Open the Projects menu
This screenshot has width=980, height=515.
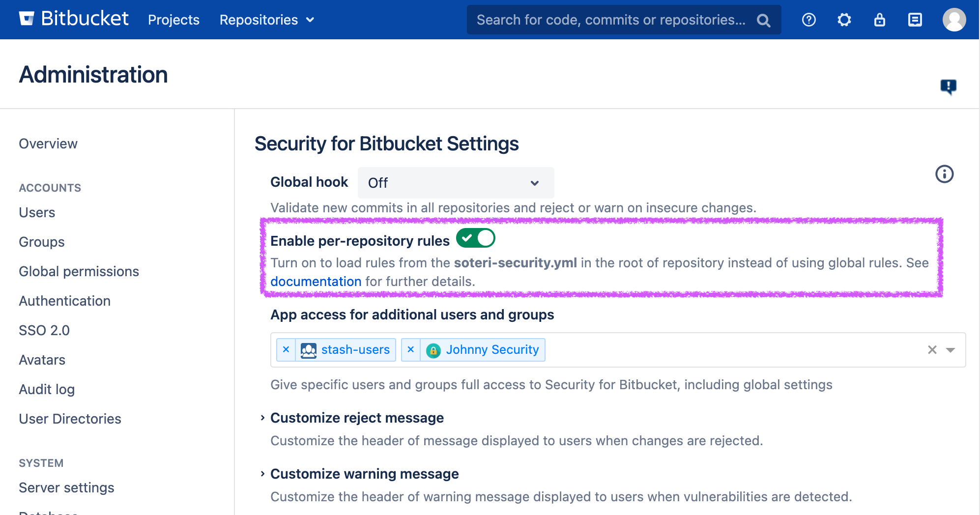[173, 20]
